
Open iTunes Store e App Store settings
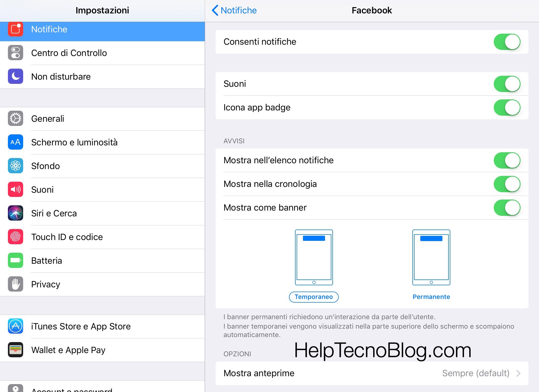pyautogui.click(x=102, y=326)
